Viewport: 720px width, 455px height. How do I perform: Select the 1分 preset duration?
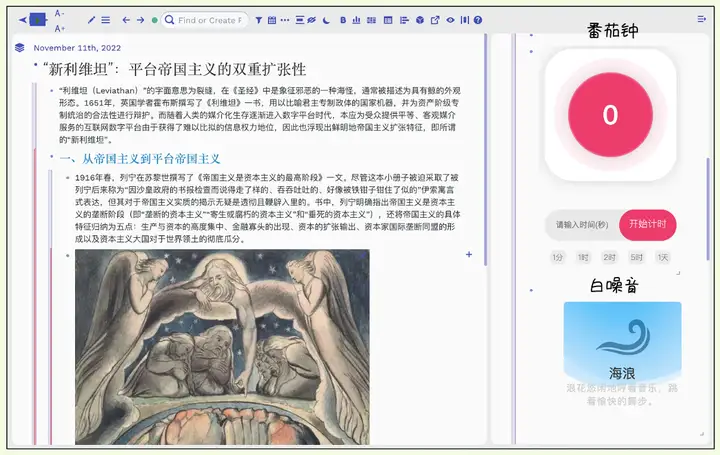pyautogui.click(x=557, y=257)
